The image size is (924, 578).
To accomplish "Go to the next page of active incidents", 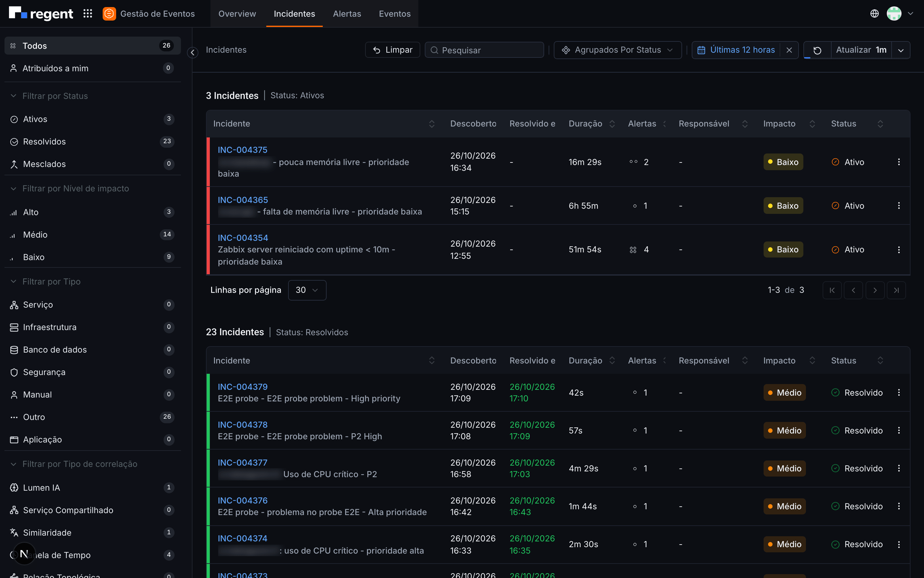I will click(x=875, y=290).
